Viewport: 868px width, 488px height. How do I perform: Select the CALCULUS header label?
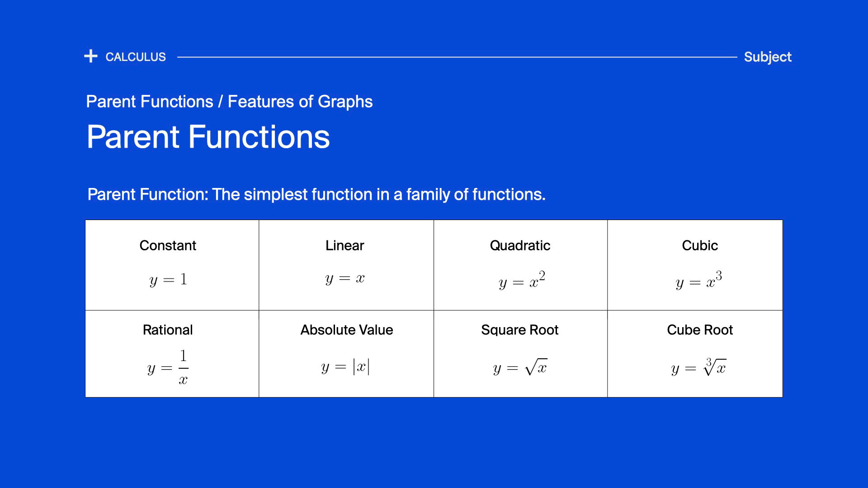point(136,57)
